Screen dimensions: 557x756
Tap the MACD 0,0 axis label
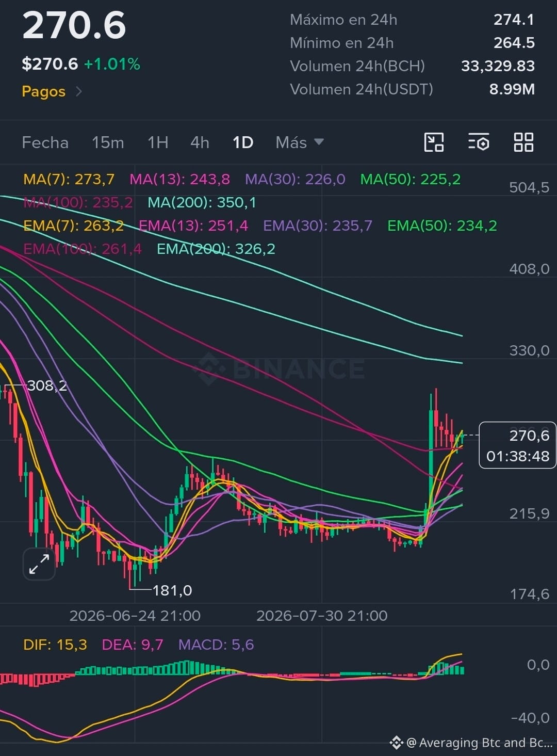click(538, 665)
